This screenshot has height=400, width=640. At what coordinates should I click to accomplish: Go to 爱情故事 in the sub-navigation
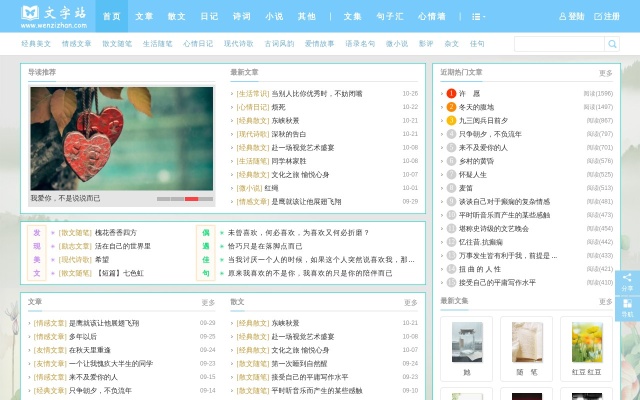pos(319,44)
